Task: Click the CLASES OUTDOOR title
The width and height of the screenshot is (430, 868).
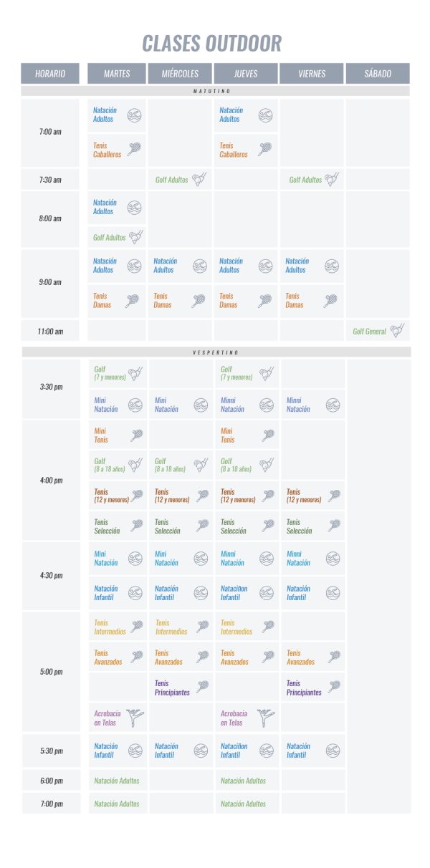Action: coord(212,43)
